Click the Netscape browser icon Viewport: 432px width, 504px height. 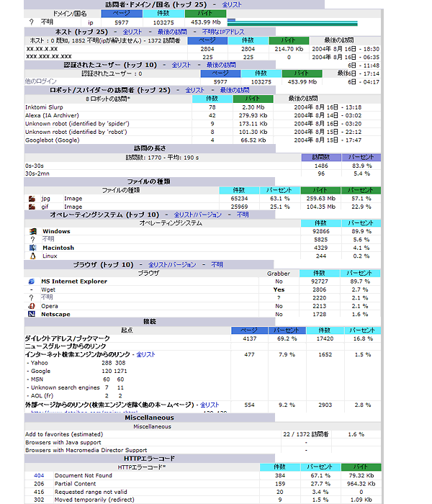pos(32,314)
